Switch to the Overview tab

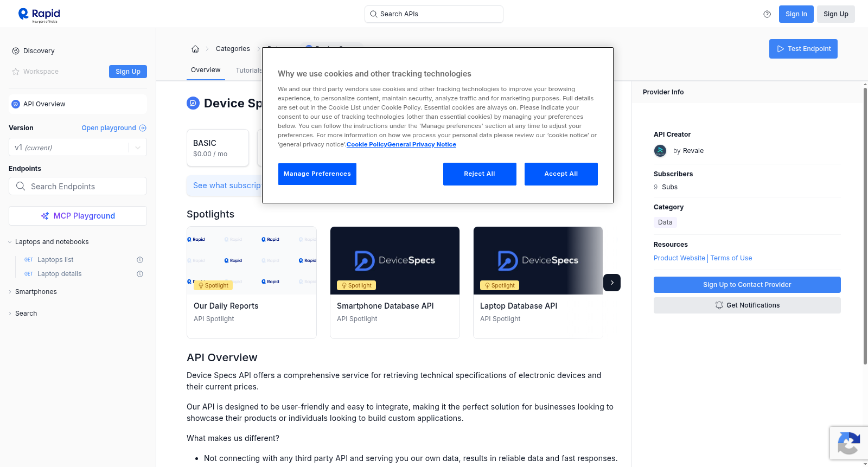206,70
